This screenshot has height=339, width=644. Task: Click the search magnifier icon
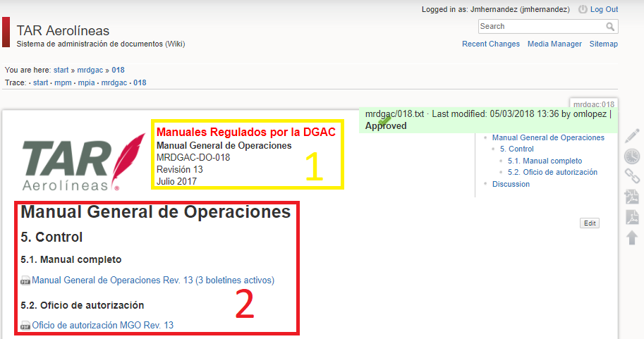point(610,27)
